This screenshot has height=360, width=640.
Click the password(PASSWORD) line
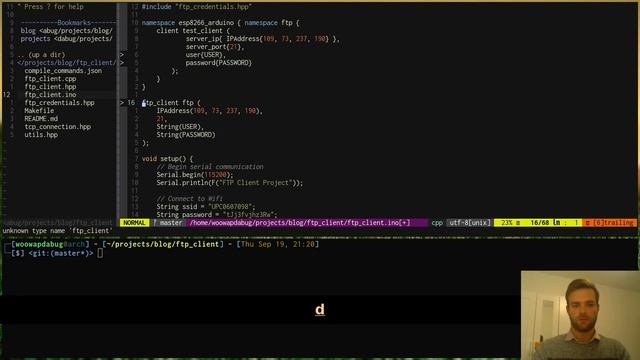click(219, 62)
